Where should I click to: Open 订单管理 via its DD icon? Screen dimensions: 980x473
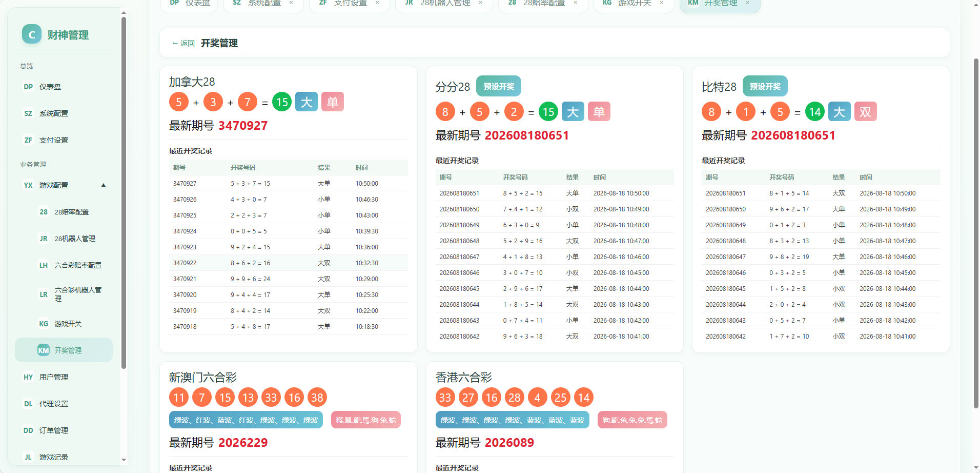pyautogui.click(x=28, y=430)
